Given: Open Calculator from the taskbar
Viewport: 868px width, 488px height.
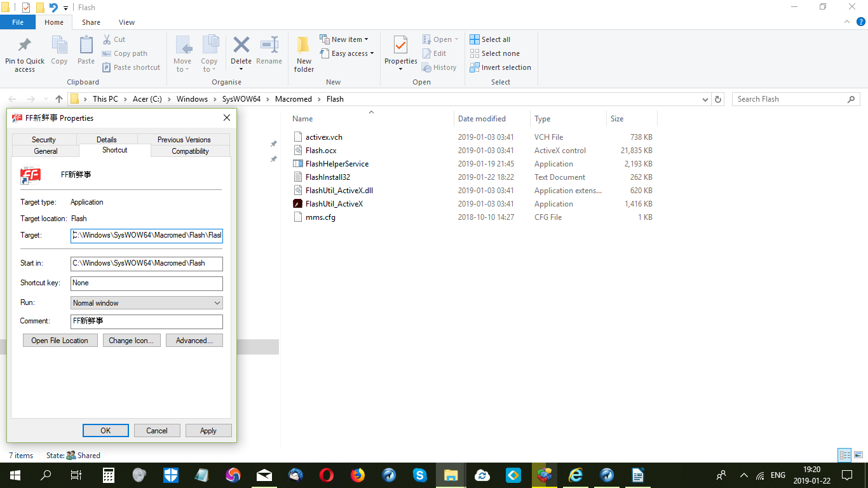Looking at the screenshot, I should 109,475.
